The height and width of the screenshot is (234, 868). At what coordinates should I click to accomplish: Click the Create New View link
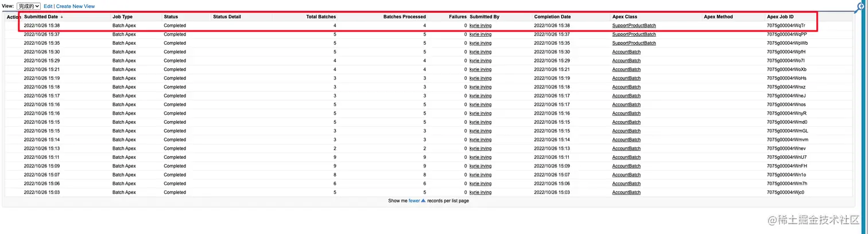[75, 6]
